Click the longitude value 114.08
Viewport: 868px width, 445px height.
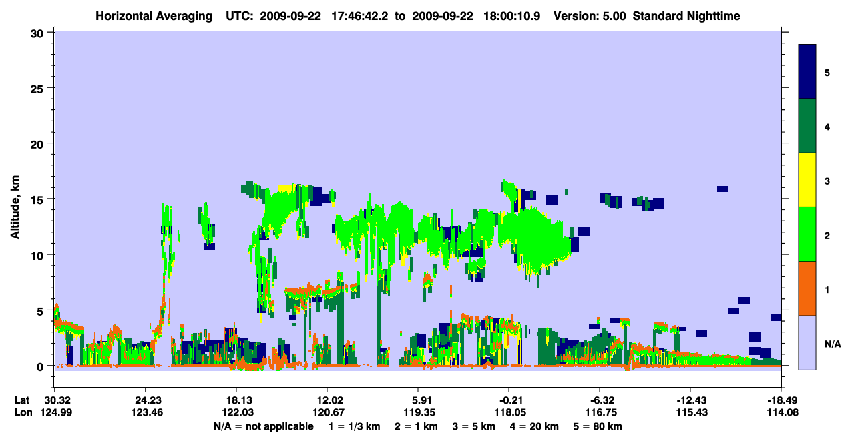point(781,413)
